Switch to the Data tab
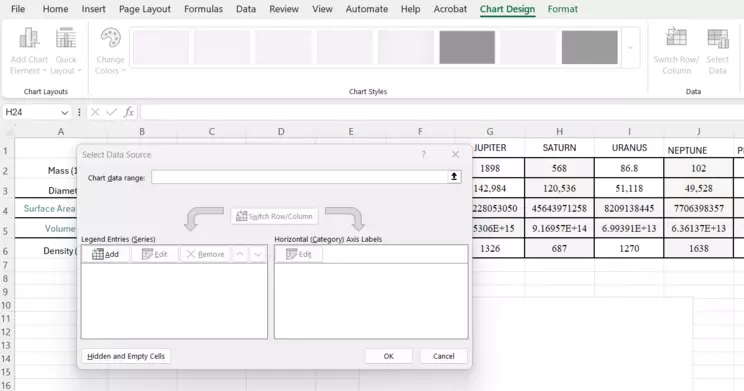Screen dimensions: 744x391 246,9
